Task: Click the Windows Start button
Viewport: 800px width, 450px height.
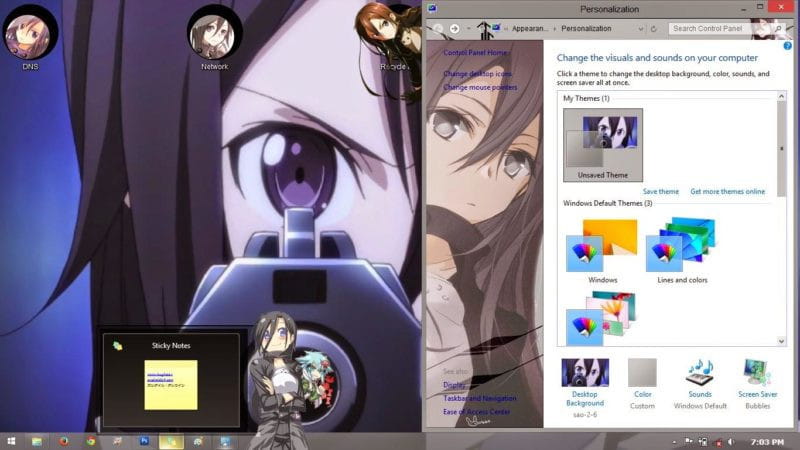Action: [x=11, y=440]
